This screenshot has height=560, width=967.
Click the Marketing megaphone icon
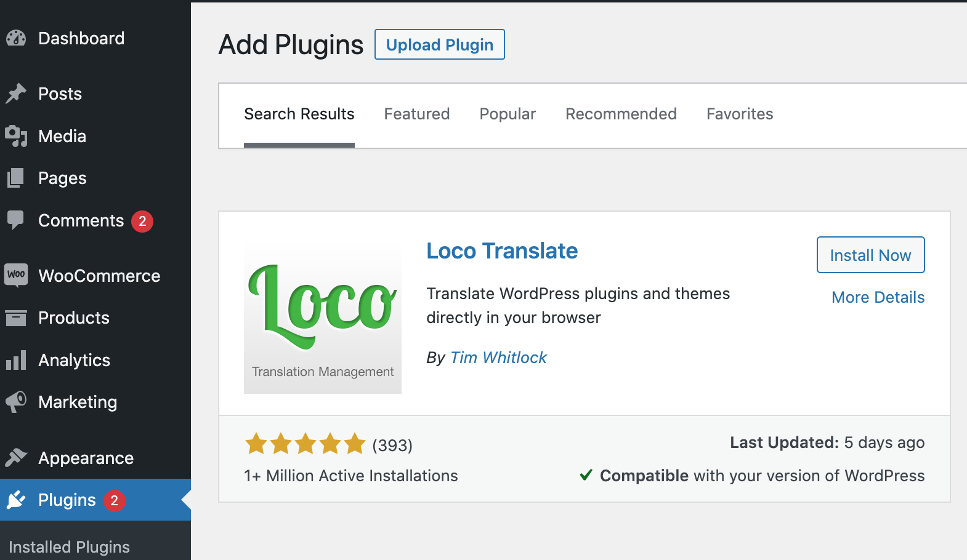(16, 402)
